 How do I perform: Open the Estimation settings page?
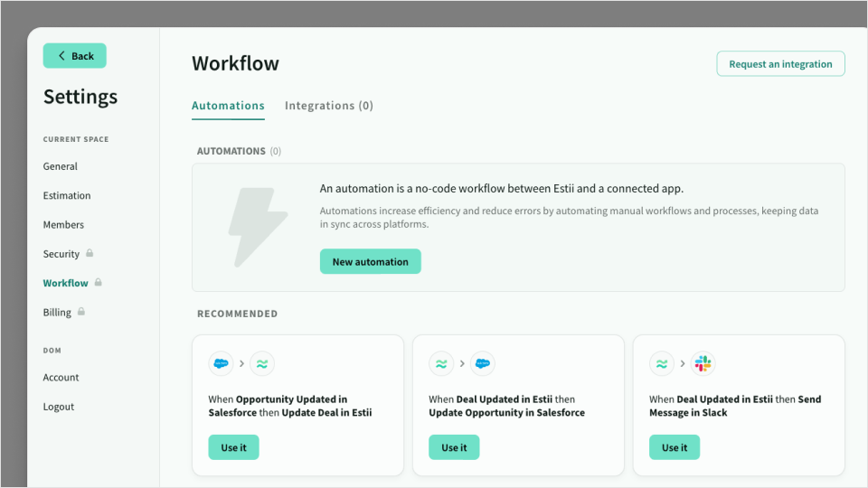pos(67,195)
